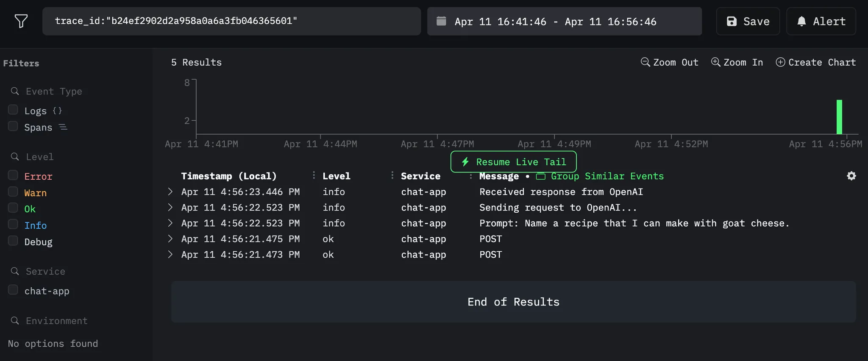Expand the Sending request to OpenAI row

click(170, 208)
